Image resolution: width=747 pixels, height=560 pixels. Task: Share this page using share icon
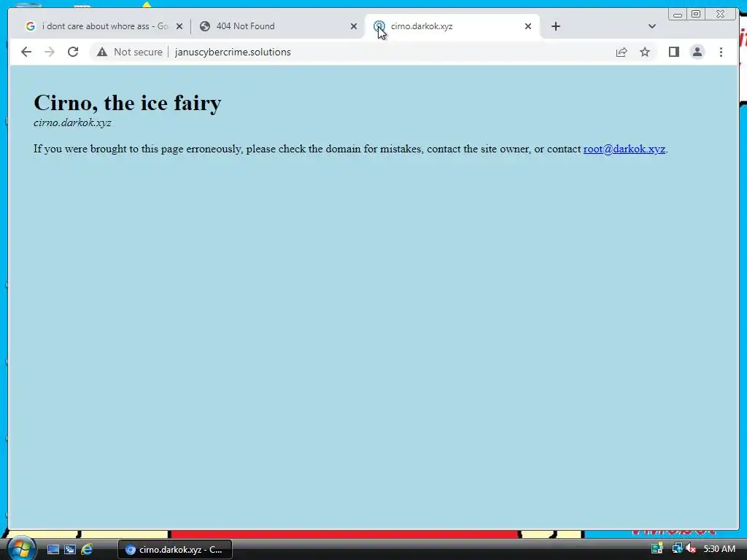pyautogui.click(x=622, y=52)
